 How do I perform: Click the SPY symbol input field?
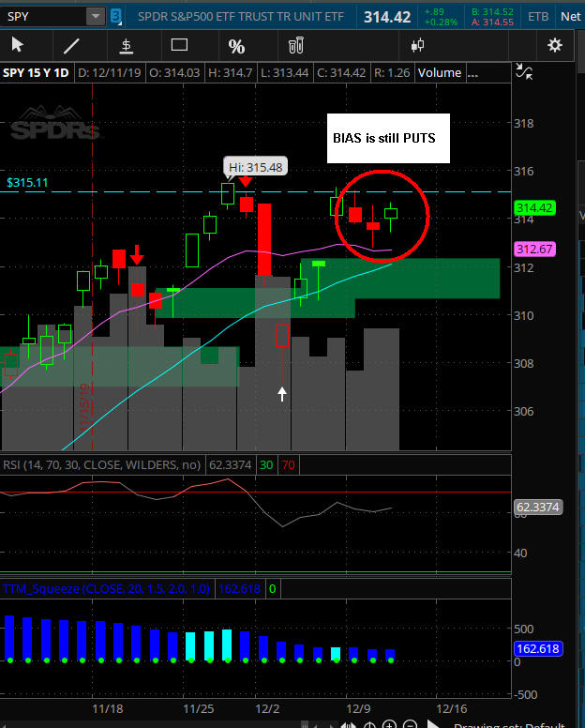43,17
